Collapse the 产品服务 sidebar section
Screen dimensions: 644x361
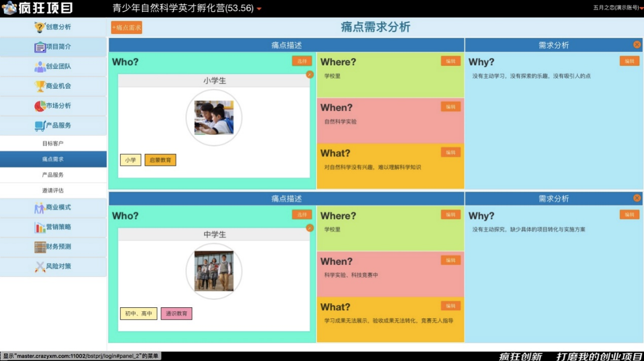pyautogui.click(x=53, y=125)
